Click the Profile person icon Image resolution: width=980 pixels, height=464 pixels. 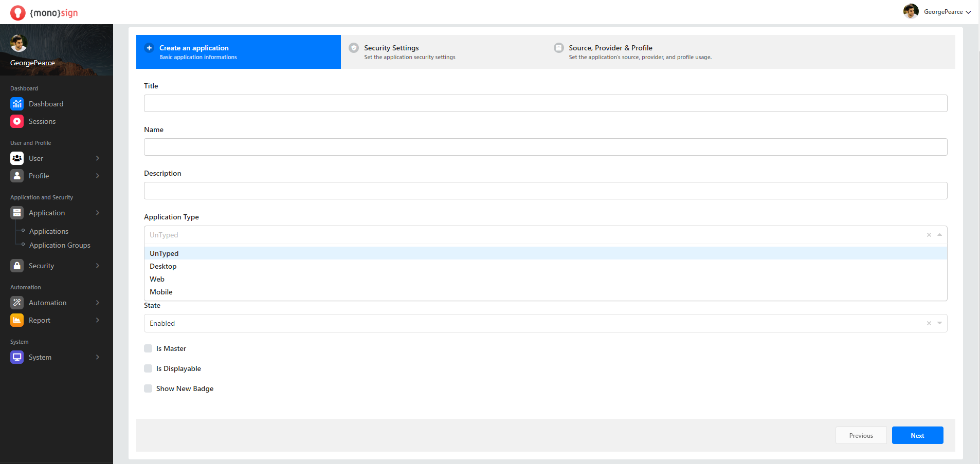[x=17, y=176]
